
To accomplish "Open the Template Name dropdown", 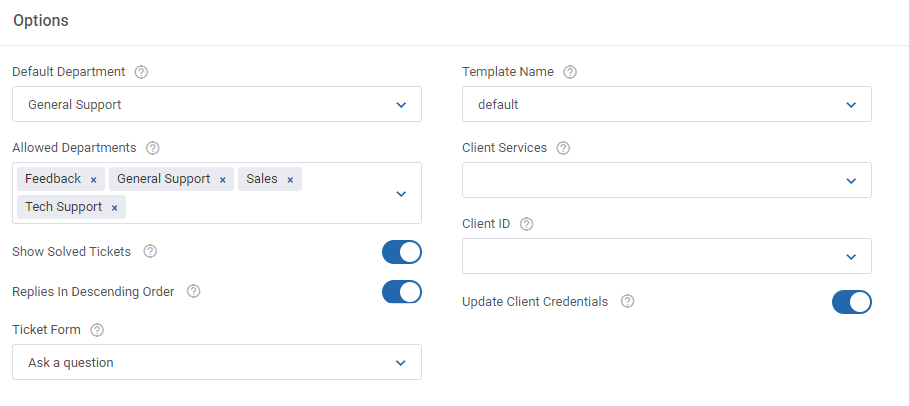I will click(x=667, y=104).
